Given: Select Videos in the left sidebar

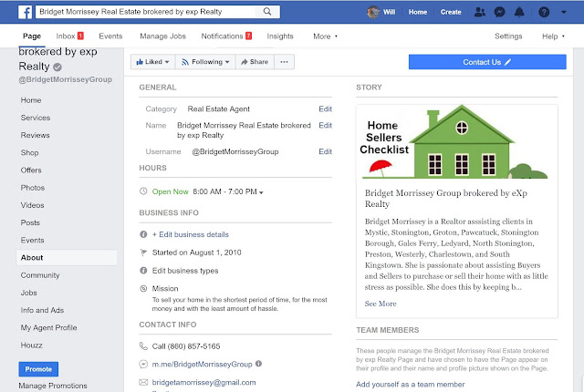Looking at the screenshot, I should click(32, 205).
